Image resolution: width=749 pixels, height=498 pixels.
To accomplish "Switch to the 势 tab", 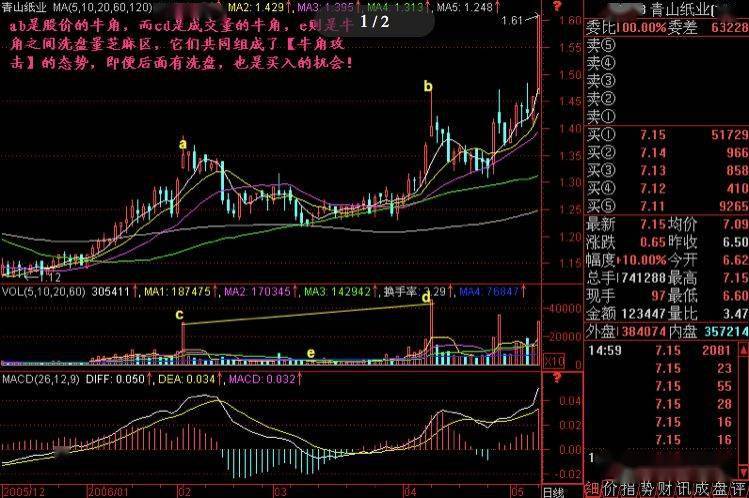I will pyautogui.click(x=647, y=488).
